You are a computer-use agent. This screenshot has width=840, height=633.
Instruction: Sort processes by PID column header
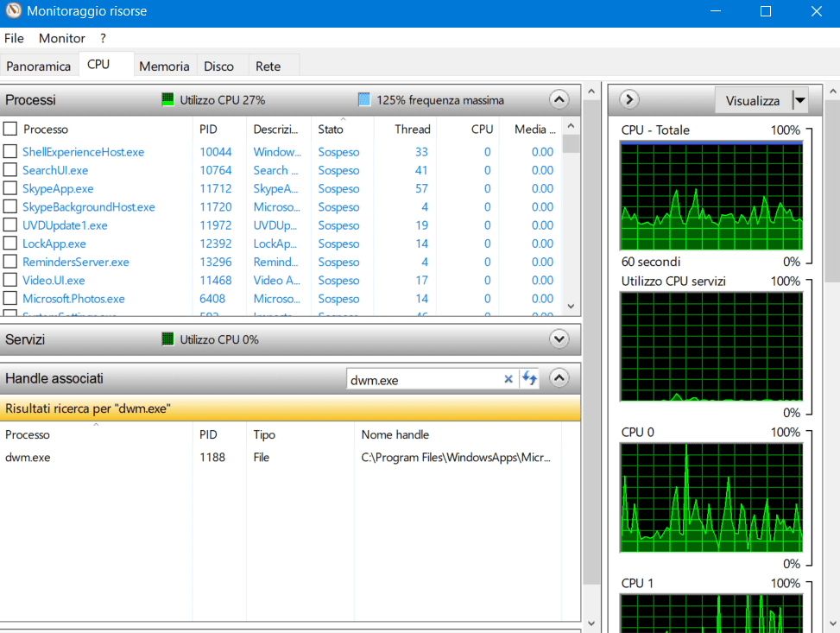[x=209, y=129]
